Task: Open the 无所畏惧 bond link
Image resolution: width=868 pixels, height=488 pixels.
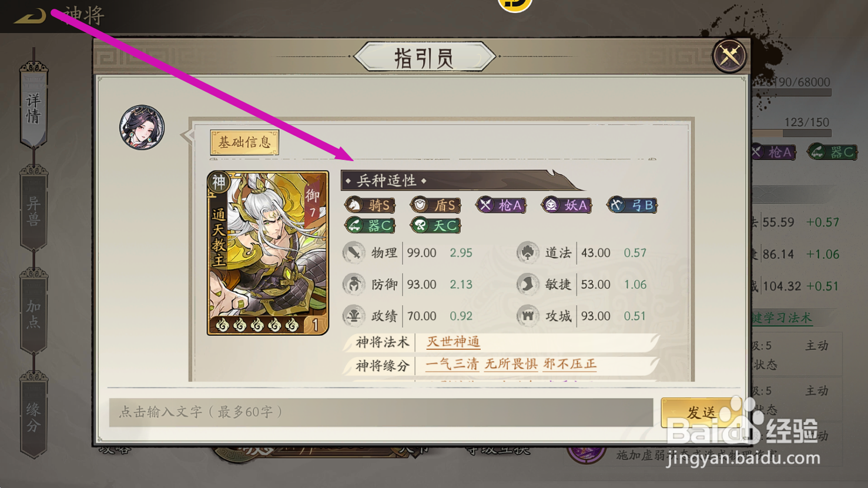Action: tap(511, 365)
